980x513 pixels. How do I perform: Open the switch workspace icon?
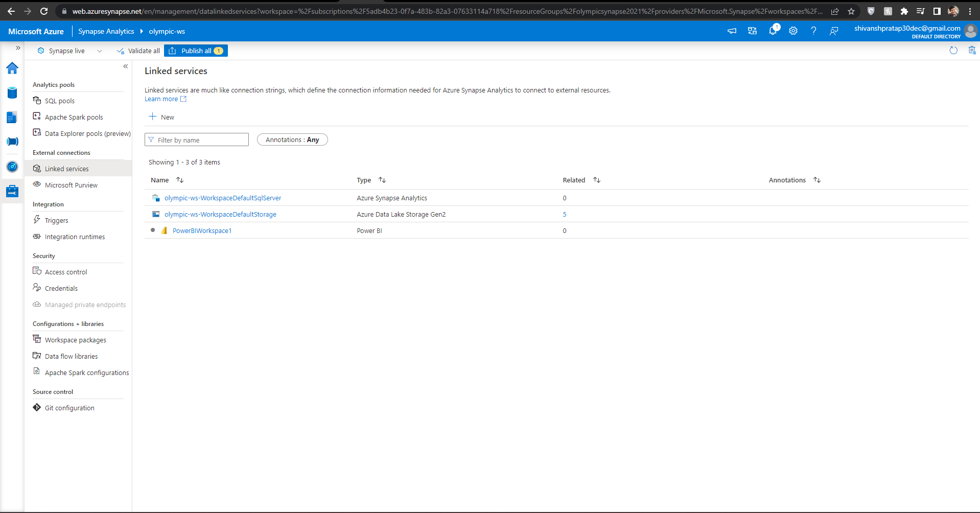pos(752,31)
